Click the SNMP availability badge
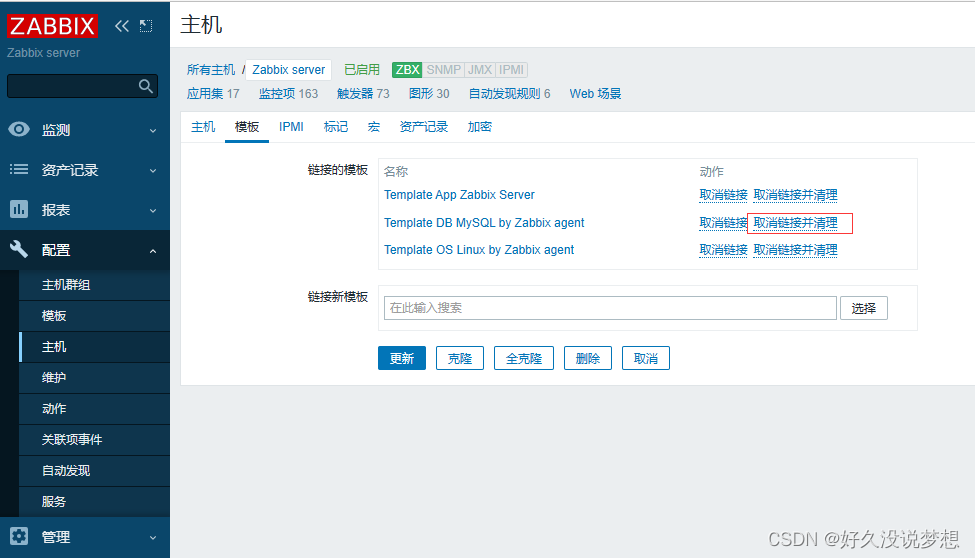 (443, 70)
